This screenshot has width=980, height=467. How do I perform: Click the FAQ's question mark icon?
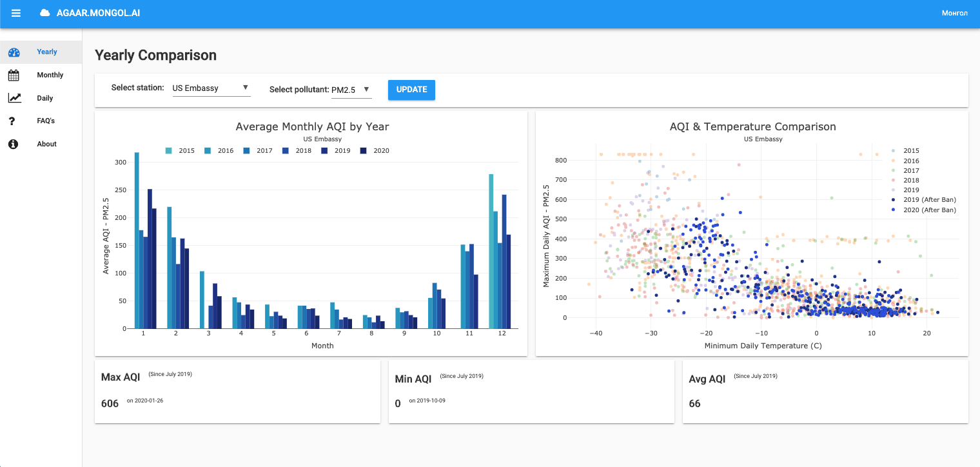[12, 121]
